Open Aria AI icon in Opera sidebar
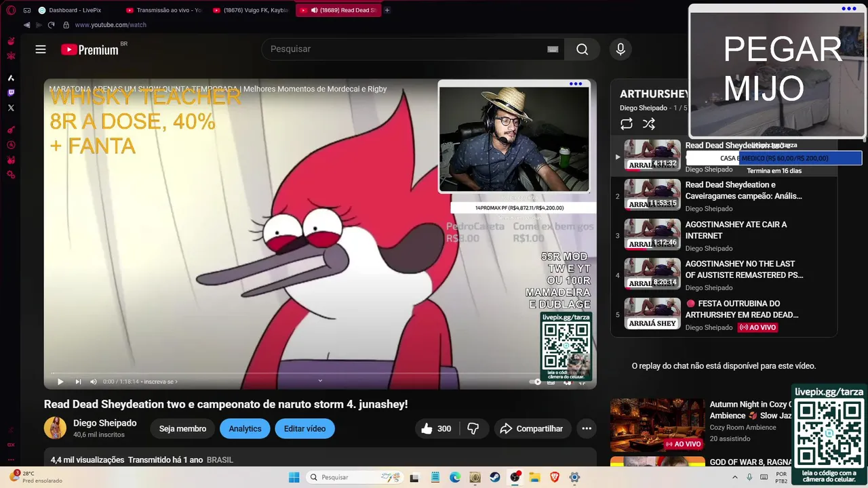This screenshot has height=488, width=868. 11,78
